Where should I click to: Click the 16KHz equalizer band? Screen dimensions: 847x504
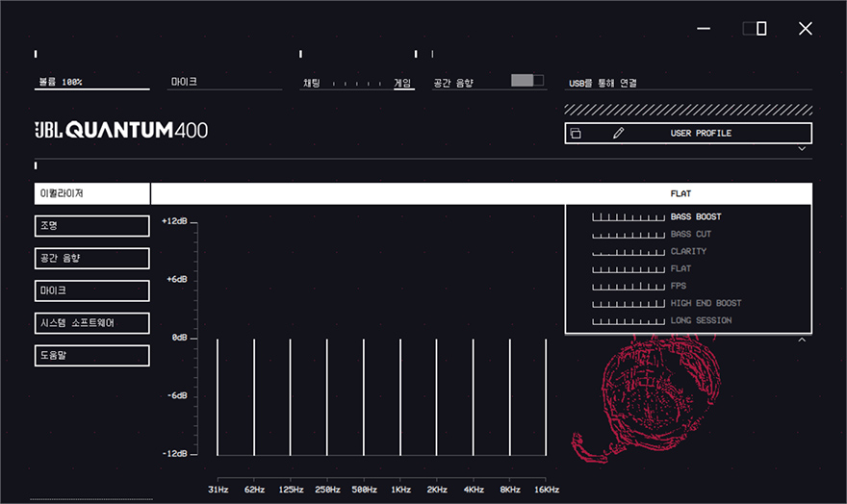coord(546,397)
